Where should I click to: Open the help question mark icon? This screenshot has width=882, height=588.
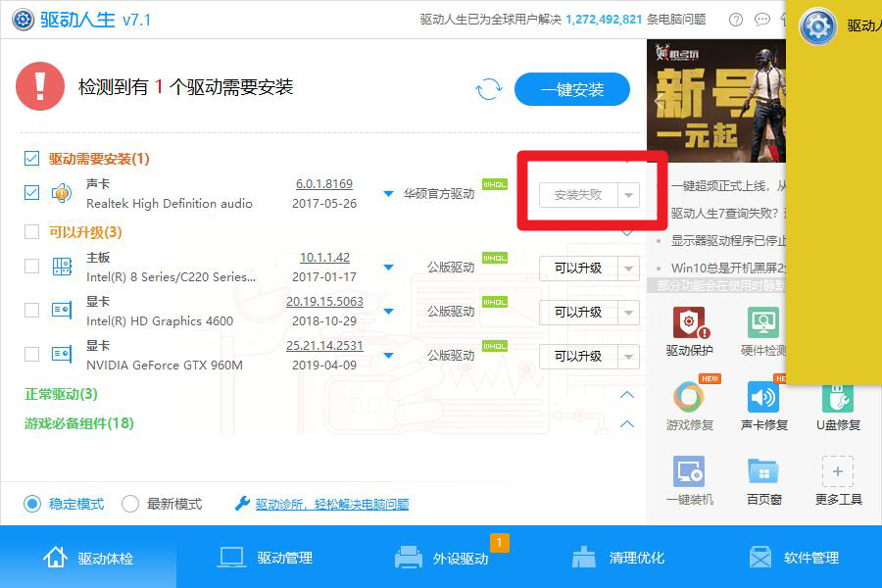(x=736, y=20)
